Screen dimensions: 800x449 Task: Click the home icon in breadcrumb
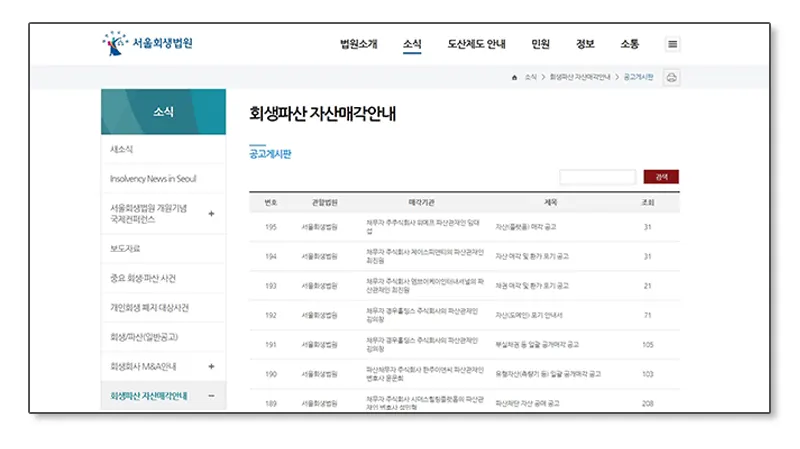514,77
